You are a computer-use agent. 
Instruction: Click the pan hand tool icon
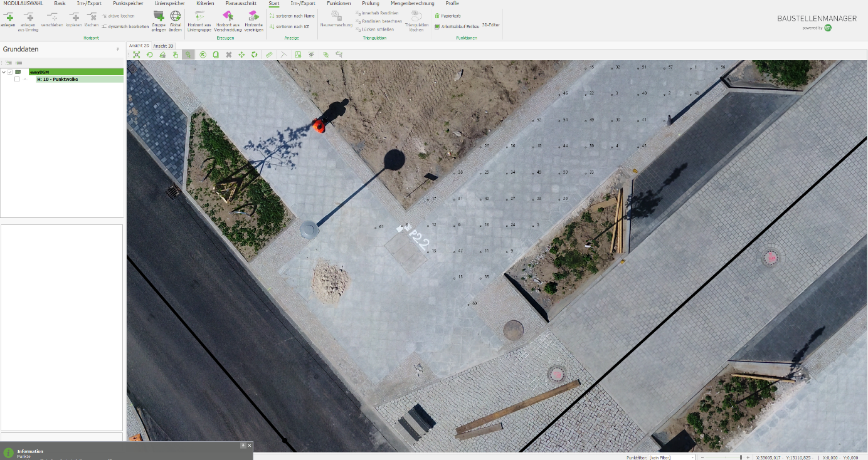(x=176, y=55)
